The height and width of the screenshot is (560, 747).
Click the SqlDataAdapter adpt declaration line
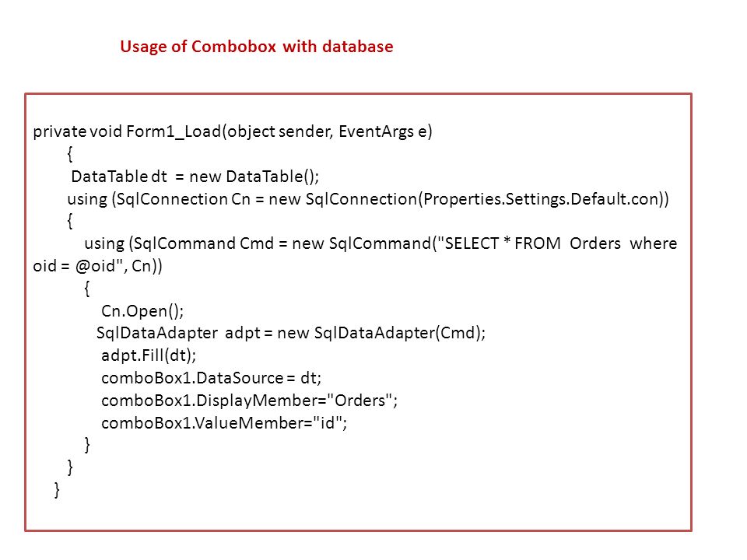coord(291,333)
